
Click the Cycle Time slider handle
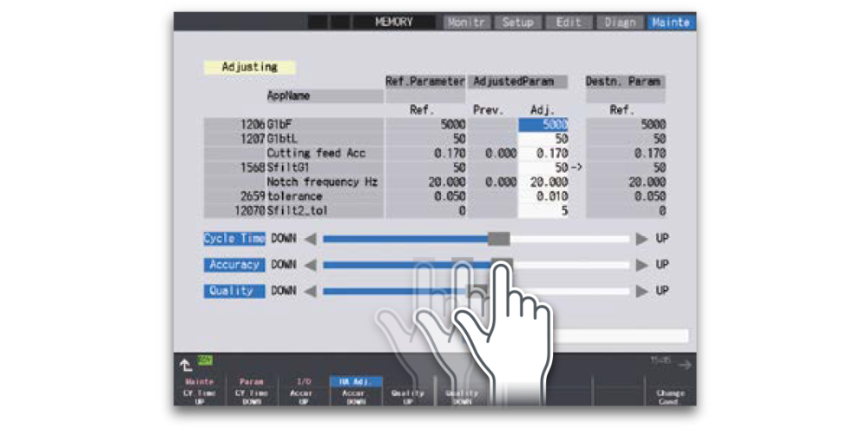498,239
